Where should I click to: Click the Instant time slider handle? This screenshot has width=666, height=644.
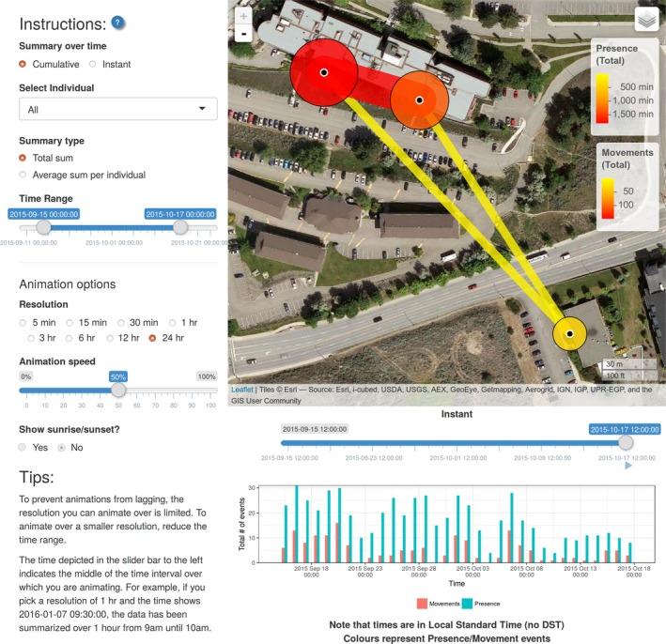click(625, 443)
